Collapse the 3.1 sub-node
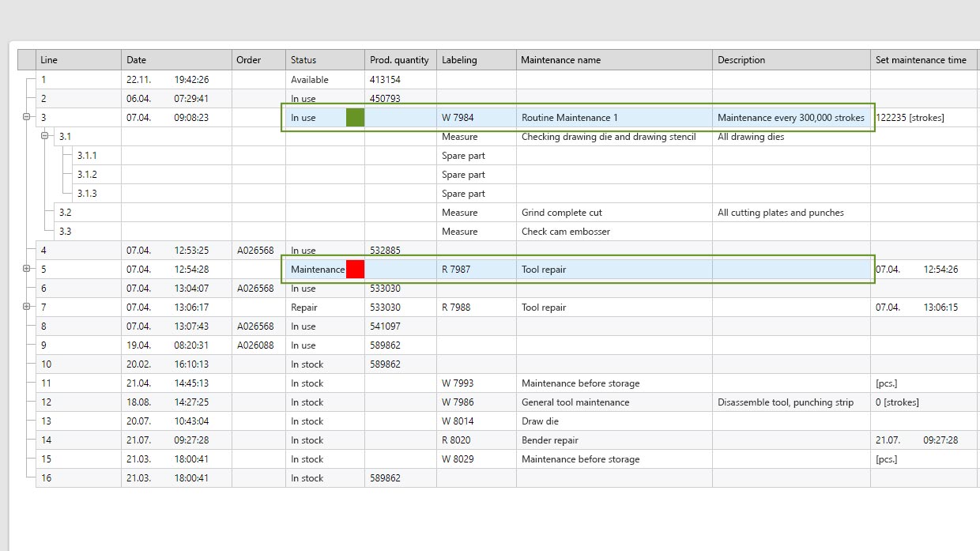This screenshot has width=980, height=551. coord(45,136)
